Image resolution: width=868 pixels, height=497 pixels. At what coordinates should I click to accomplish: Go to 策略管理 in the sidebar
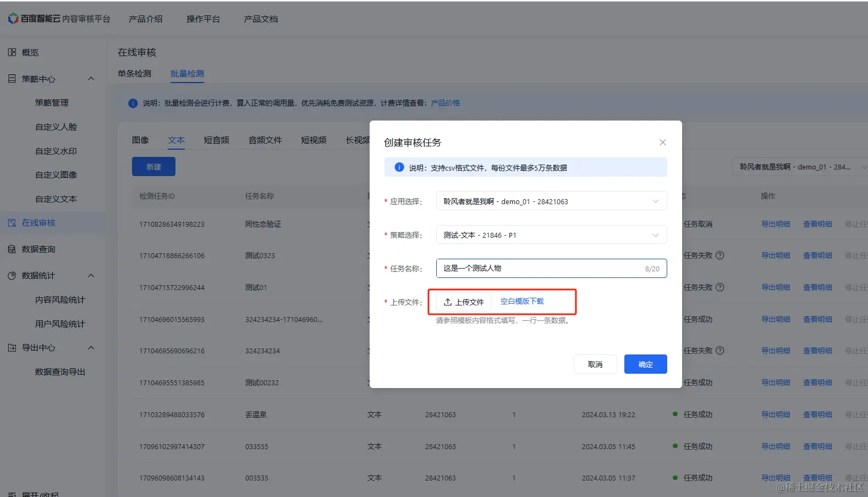[52, 103]
